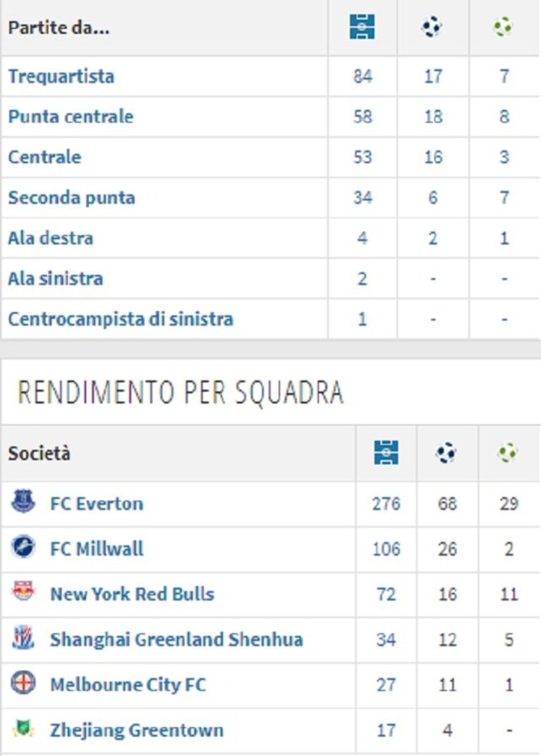Click the FC Millwall club crest
This screenshot has width=541, height=756.
pyautogui.click(x=23, y=547)
